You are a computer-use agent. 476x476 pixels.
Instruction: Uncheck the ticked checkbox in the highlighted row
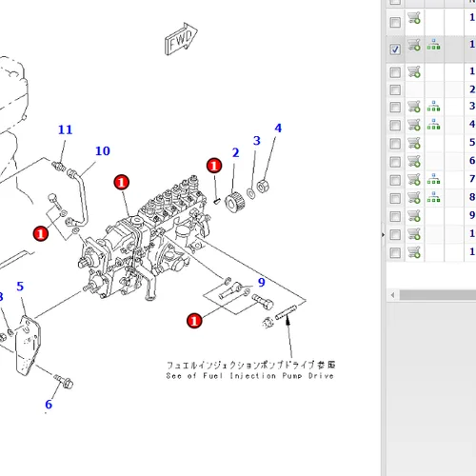(x=395, y=50)
